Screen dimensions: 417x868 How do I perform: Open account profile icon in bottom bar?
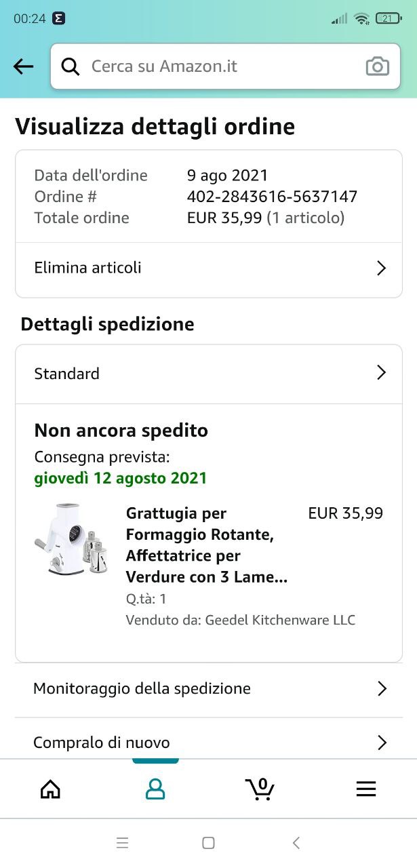click(x=155, y=789)
